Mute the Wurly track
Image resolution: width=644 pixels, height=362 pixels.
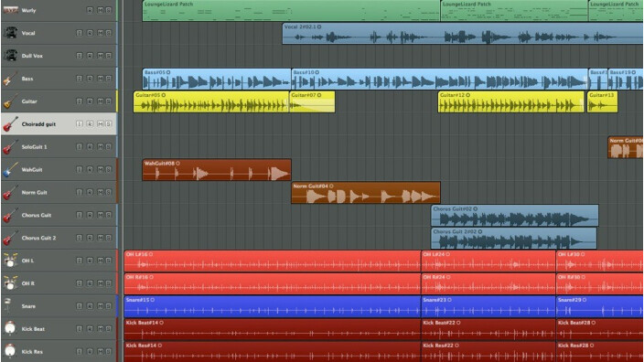101,10
